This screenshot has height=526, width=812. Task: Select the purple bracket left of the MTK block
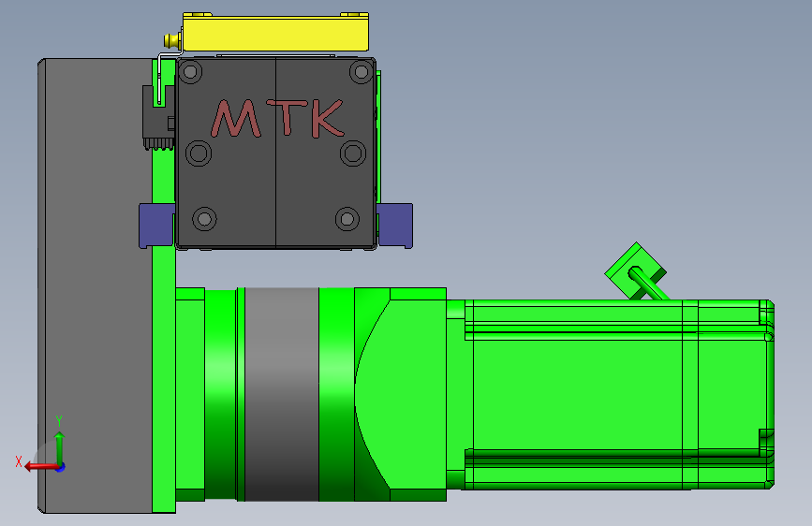point(157,226)
